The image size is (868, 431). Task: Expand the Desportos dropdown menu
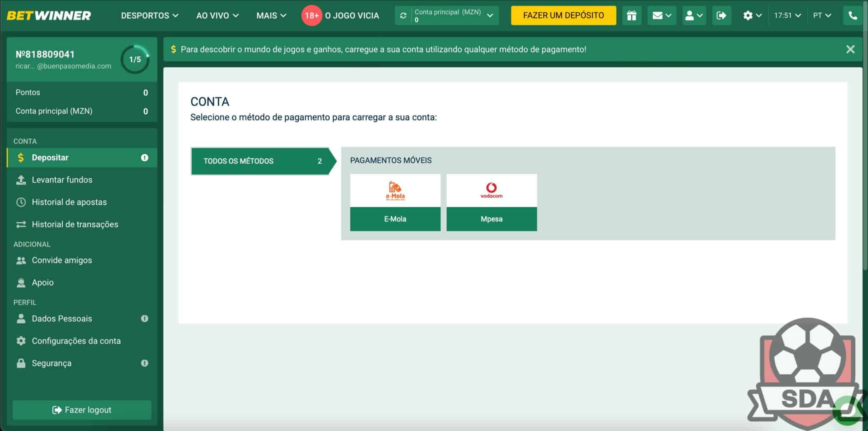pos(149,16)
